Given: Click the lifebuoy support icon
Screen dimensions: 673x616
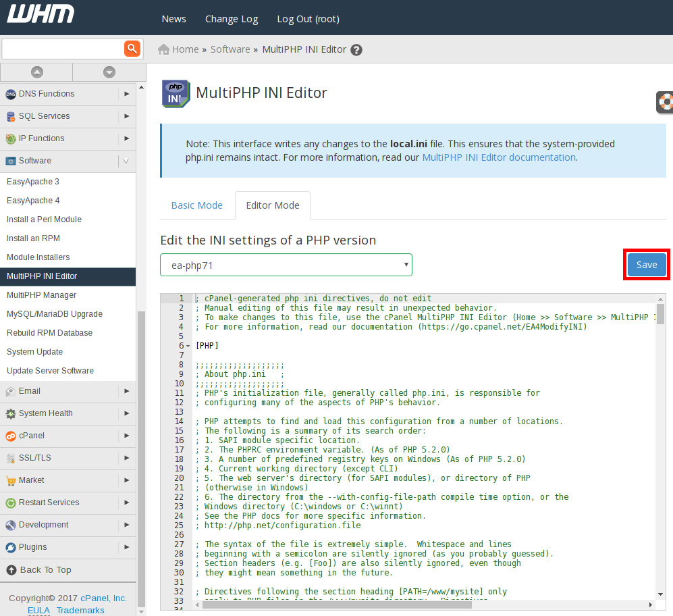Looking at the screenshot, I should (666, 102).
